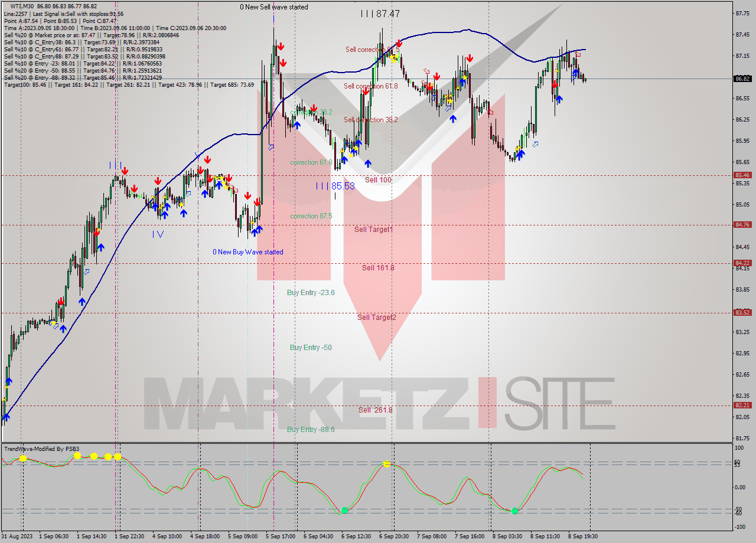This screenshot has height=543, width=756.
Task: Select the '7 Sep 16:00' time axis label
Action: [470, 537]
